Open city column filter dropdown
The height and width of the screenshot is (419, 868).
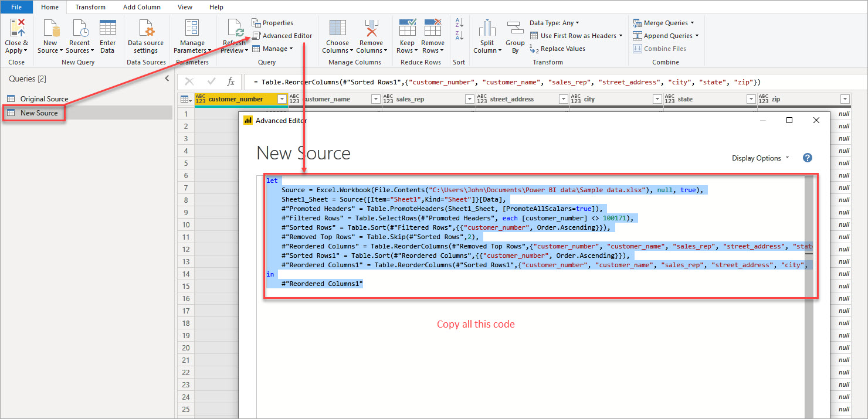(657, 99)
